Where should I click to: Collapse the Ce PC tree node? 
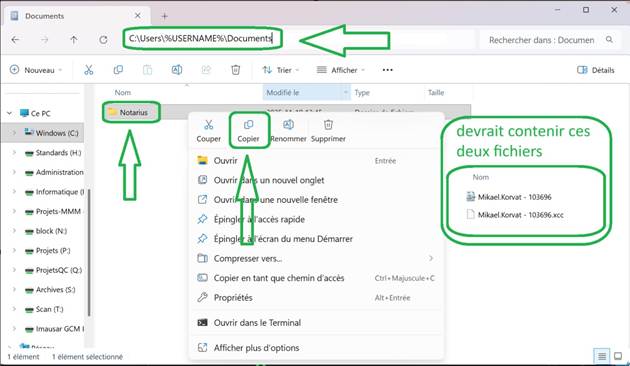9,113
